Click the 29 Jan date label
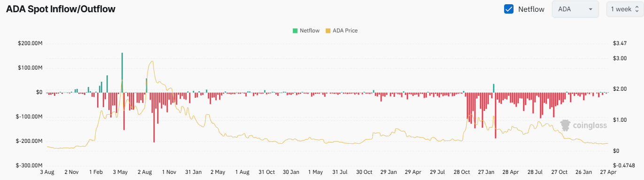This screenshot has width=644, height=180. [389, 172]
